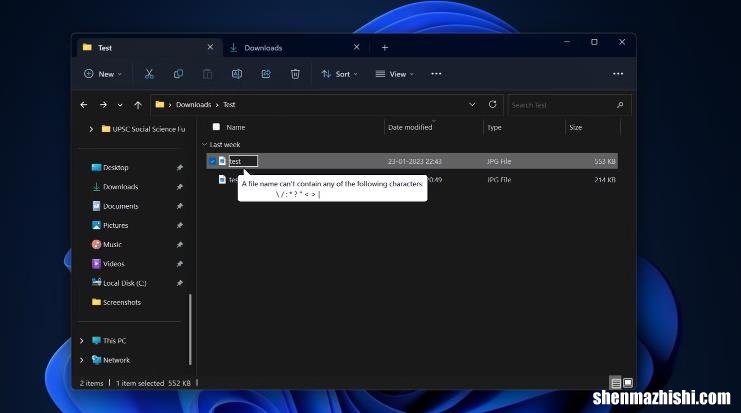Open the Sort dropdown menu
741x413 pixels.
pyautogui.click(x=339, y=74)
